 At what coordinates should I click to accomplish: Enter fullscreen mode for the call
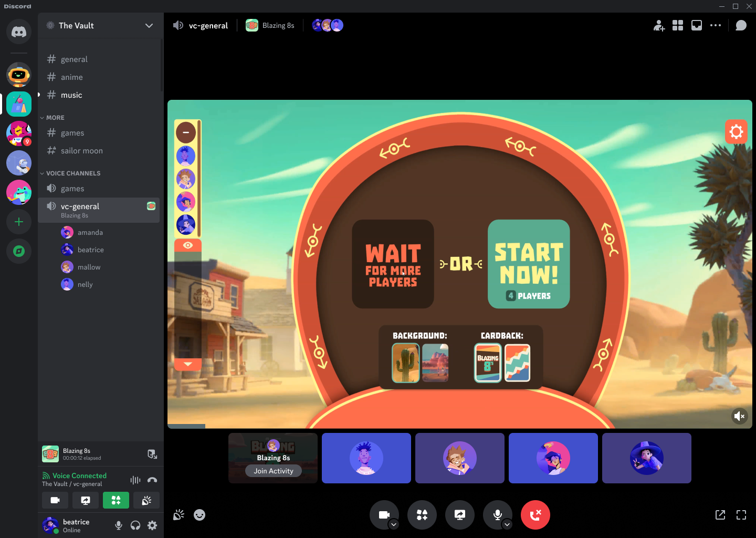click(x=741, y=515)
